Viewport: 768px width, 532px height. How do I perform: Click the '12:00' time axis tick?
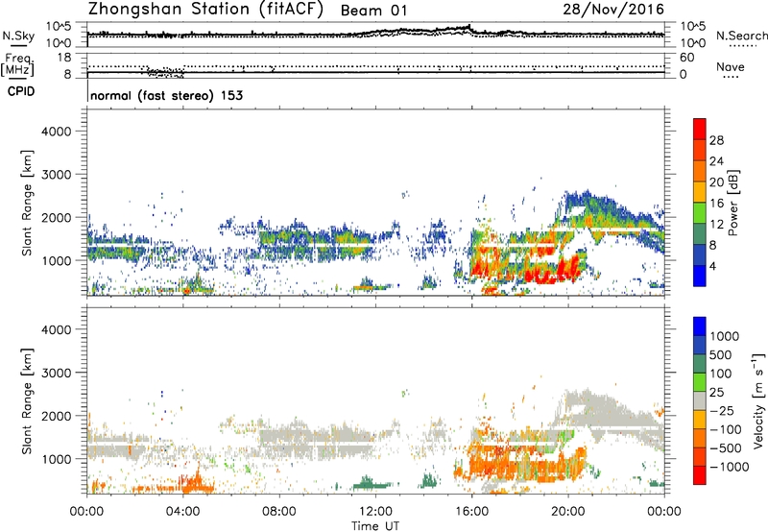pyautogui.click(x=375, y=512)
